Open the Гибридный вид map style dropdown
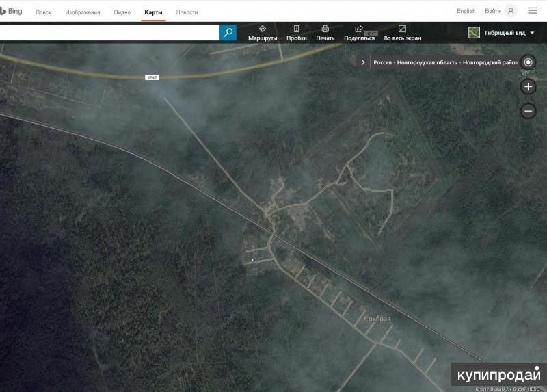The width and height of the screenshot is (547, 392). pyautogui.click(x=501, y=33)
